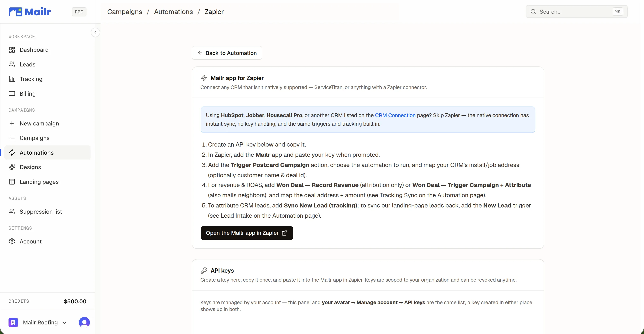Click the Leads people icon

[x=12, y=64]
